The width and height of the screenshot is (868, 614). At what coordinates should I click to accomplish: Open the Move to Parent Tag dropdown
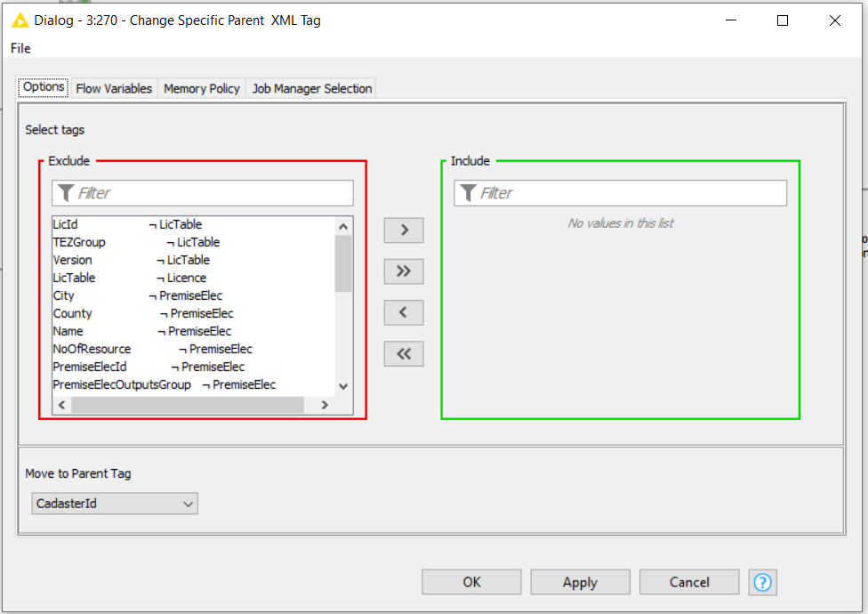[115, 504]
